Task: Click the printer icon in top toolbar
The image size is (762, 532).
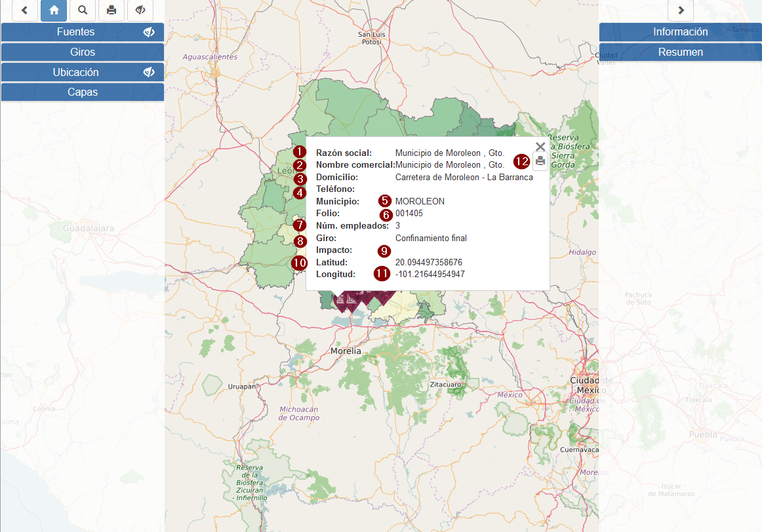Action: click(111, 10)
